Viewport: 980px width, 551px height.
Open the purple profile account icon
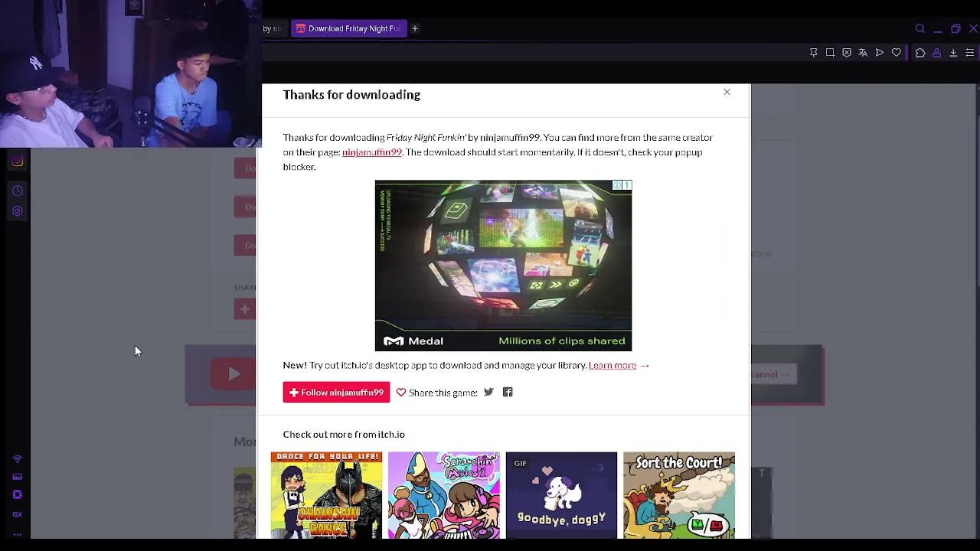[x=936, y=53]
